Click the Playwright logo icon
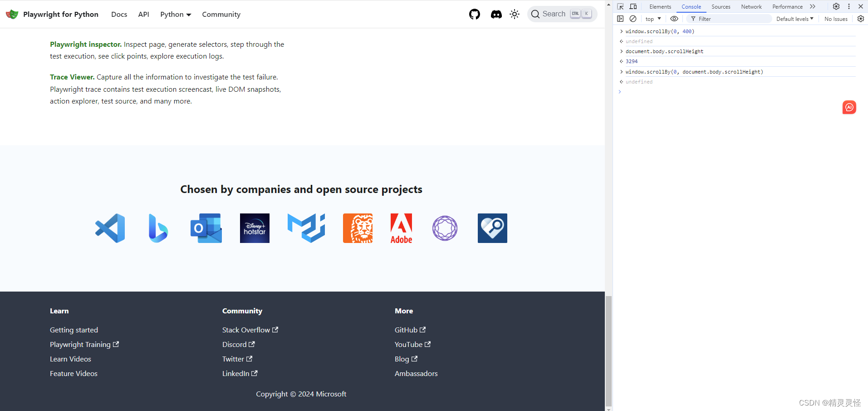This screenshot has height=411, width=868. tap(12, 14)
